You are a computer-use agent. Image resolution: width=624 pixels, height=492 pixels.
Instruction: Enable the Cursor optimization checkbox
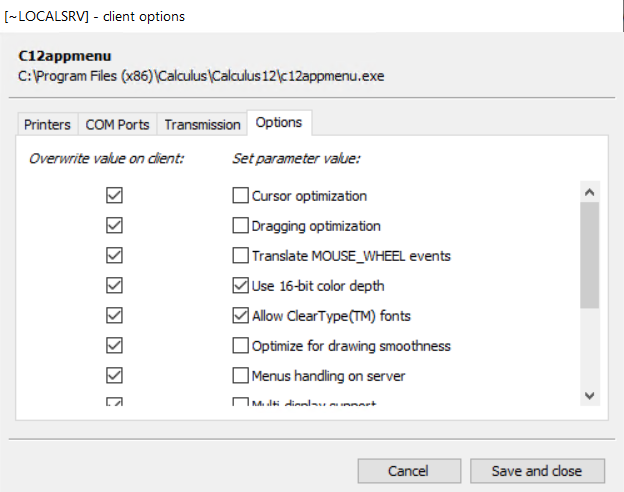point(240,196)
